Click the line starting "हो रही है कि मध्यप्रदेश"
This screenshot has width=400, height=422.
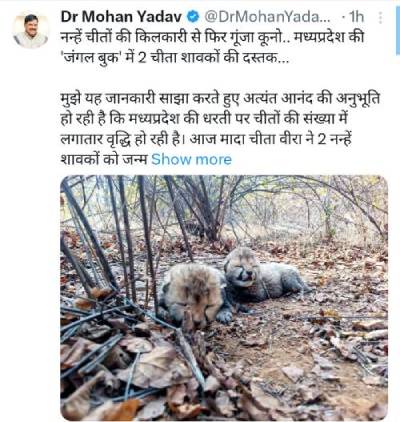click(x=204, y=119)
